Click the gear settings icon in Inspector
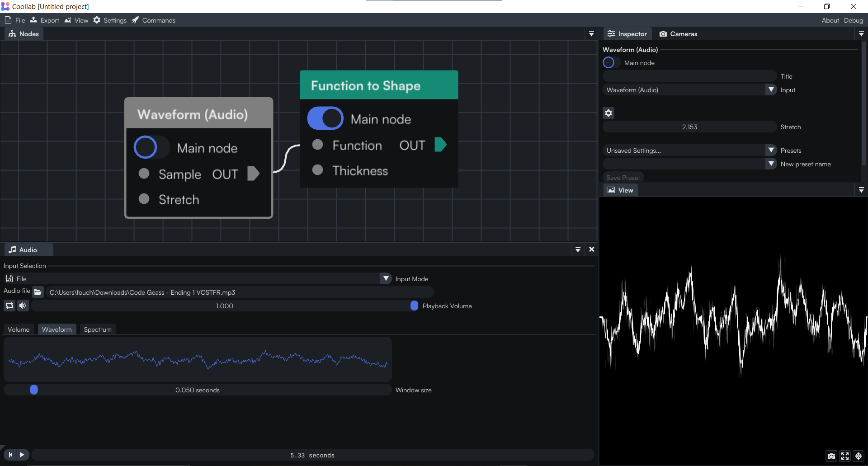Image resolution: width=868 pixels, height=466 pixels. tap(609, 113)
